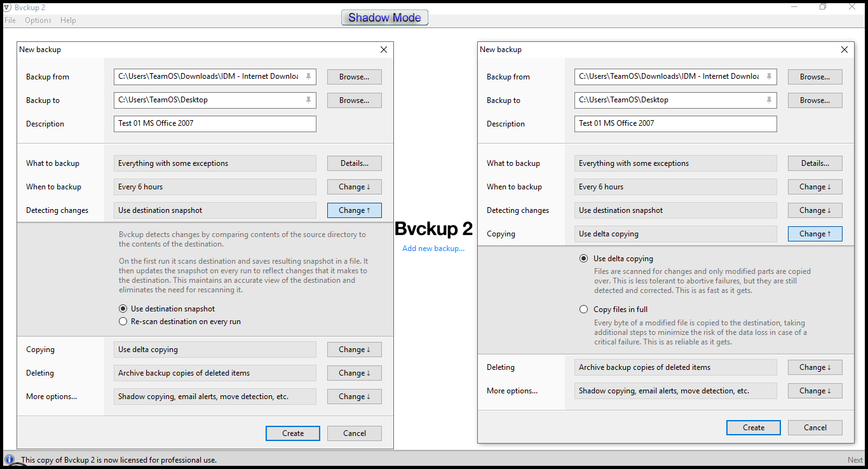Open the File menu

click(10, 20)
